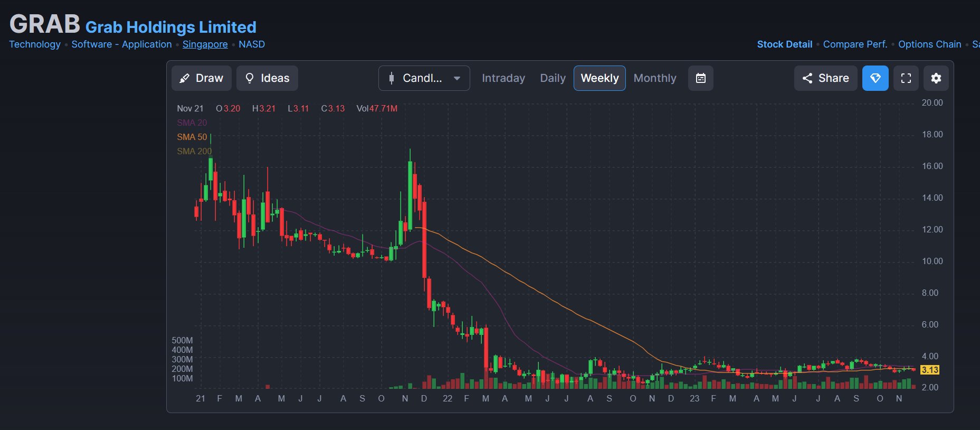
Task: Select the SMA 20 indicator label
Action: [x=192, y=123]
